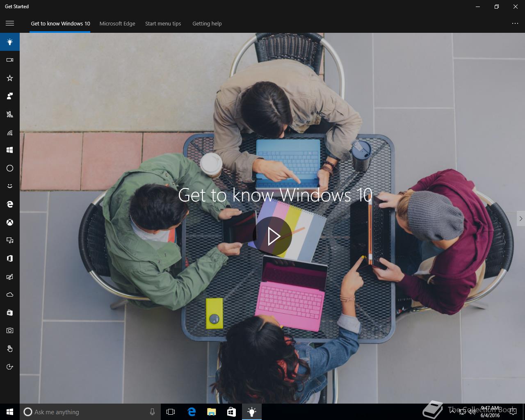Restore down the Get Started window
This screenshot has height=420, width=525.
[x=496, y=7]
